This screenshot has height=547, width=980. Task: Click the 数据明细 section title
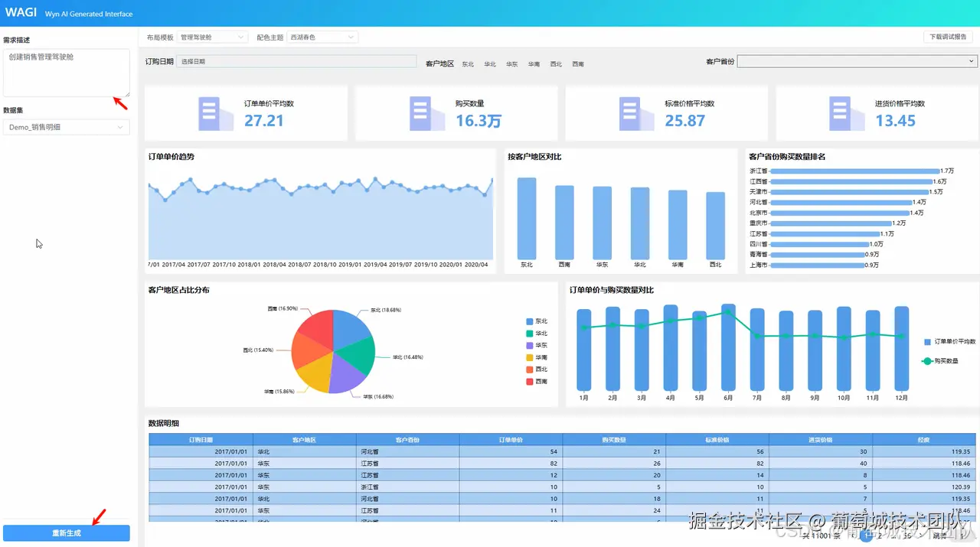tap(164, 423)
